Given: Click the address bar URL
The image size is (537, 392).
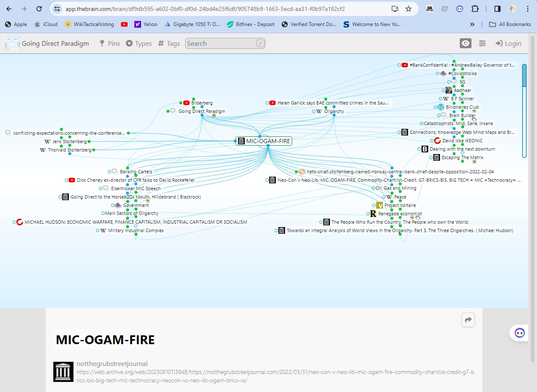Looking at the screenshot, I should (x=205, y=8).
